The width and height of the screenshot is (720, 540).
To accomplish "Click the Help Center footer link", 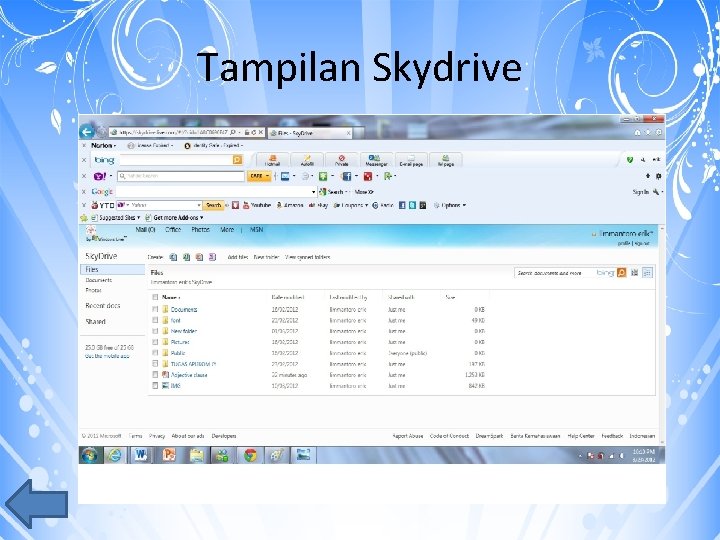I will point(581,436).
